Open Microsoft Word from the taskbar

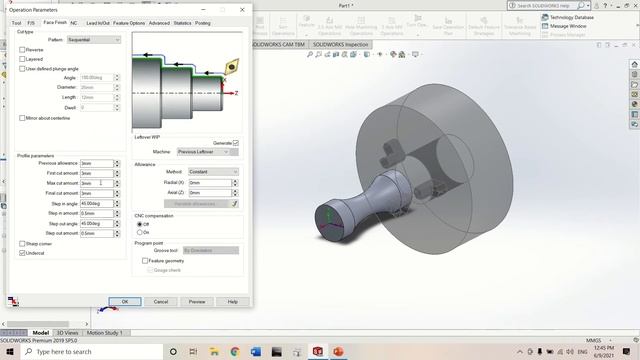(256, 351)
